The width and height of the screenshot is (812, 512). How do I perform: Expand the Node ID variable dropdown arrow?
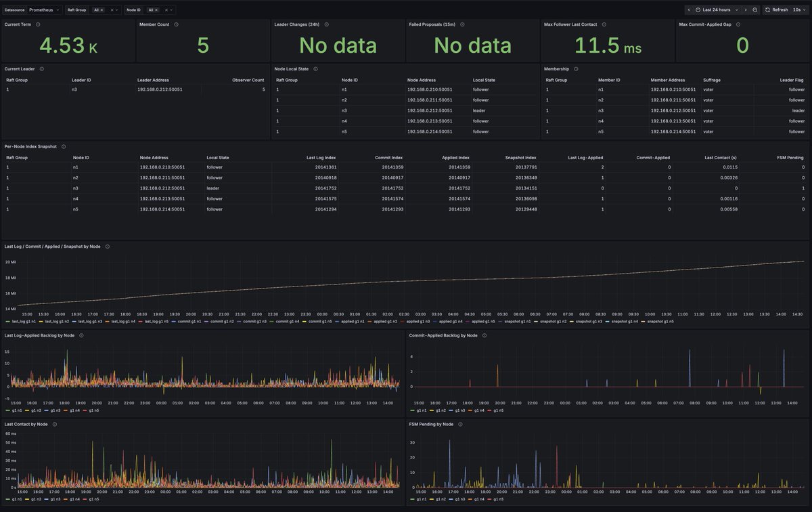point(173,10)
